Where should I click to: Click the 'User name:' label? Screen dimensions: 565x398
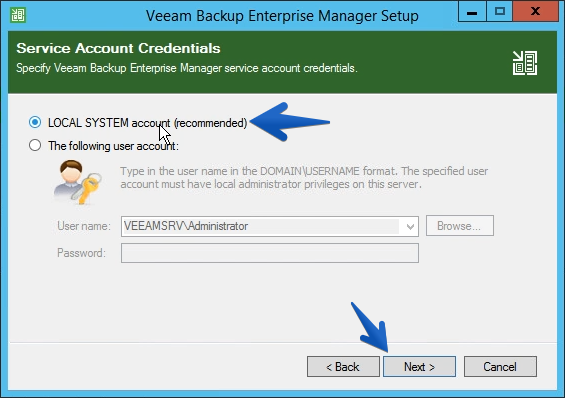click(84, 226)
